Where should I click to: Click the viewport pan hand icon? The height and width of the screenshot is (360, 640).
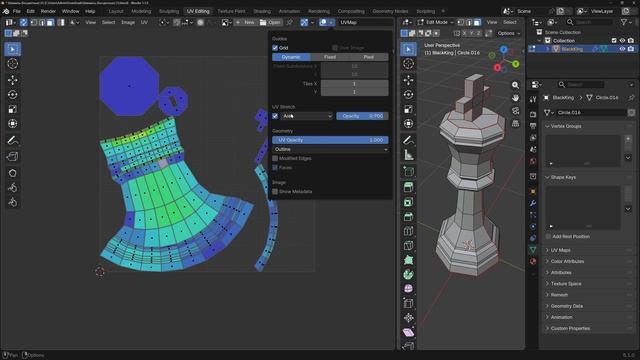tap(516, 98)
